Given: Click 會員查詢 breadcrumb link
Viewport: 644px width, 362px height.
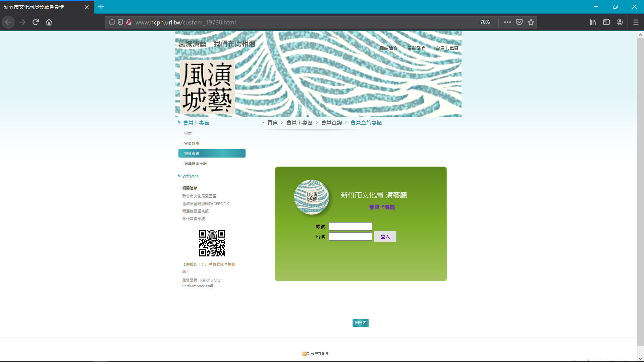Looking at the screenshot, I should click(331, 122).
